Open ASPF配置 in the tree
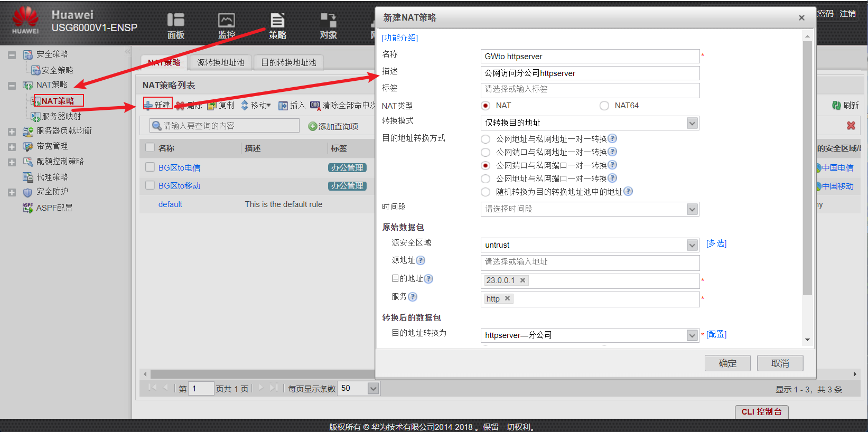This screenshot has width=868, height=432. 54,208
